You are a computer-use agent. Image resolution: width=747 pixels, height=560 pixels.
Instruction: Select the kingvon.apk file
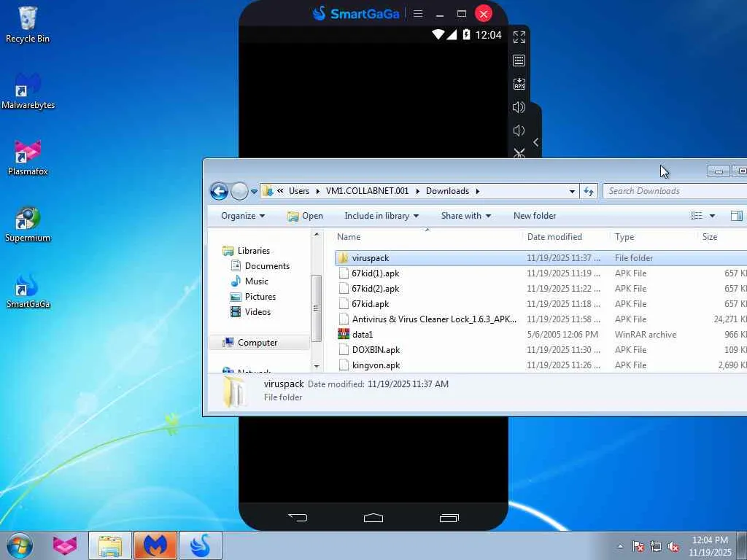pyautogui.click(x=541, y=365)
